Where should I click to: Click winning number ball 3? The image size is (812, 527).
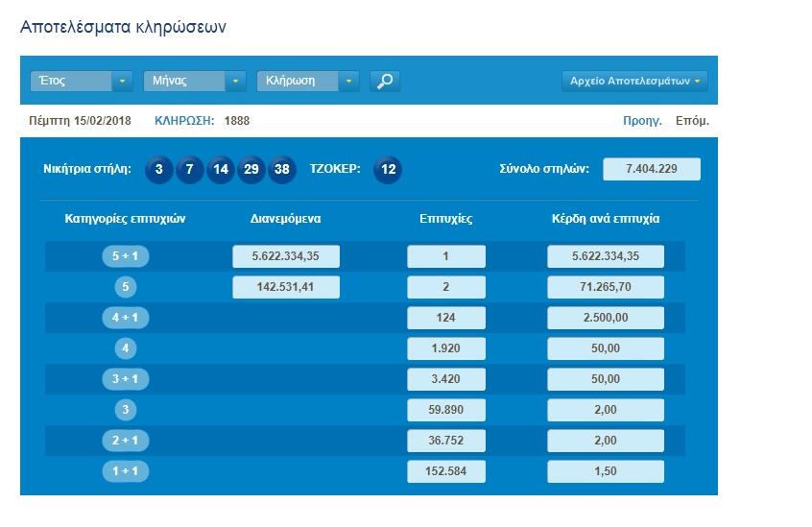159,170
